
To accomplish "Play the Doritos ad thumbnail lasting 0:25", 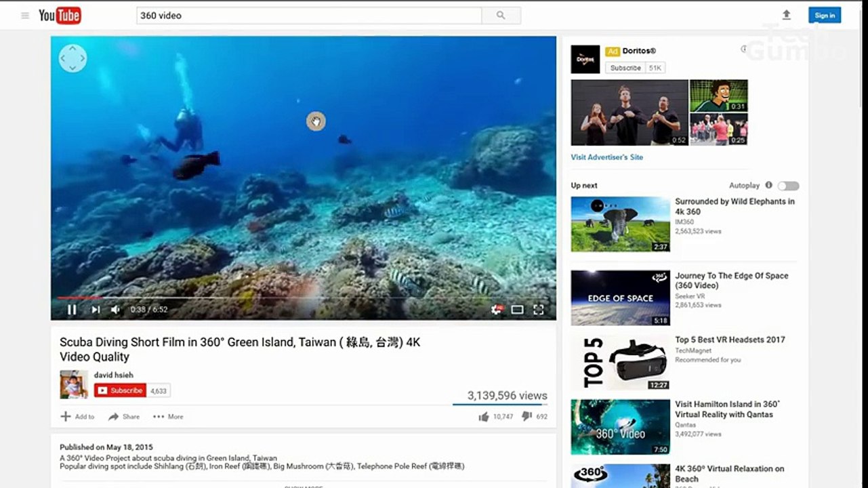I will pyautogui.click(x=719, y=129).
